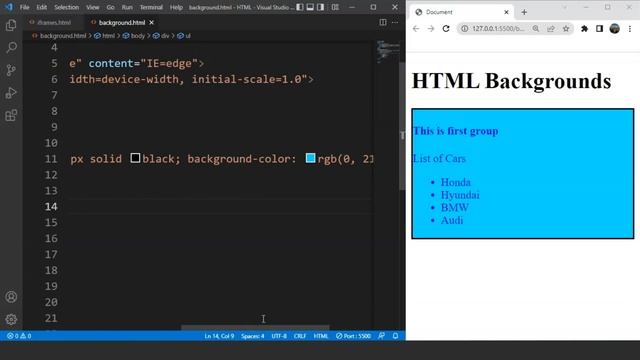The height and width of the screenshot is (360, 640).
Task: Open the Explorer view in activity bar
Action: coord(11,25)
